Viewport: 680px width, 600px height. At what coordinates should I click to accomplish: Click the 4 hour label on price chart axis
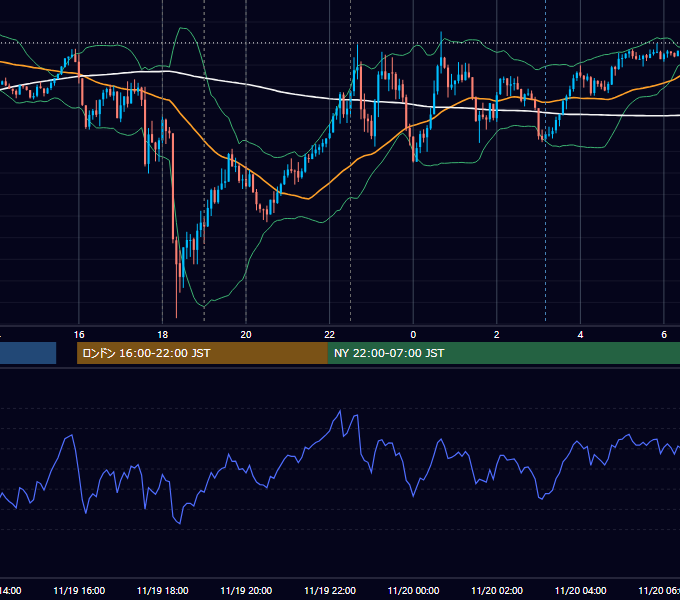(x=580, y=335)
